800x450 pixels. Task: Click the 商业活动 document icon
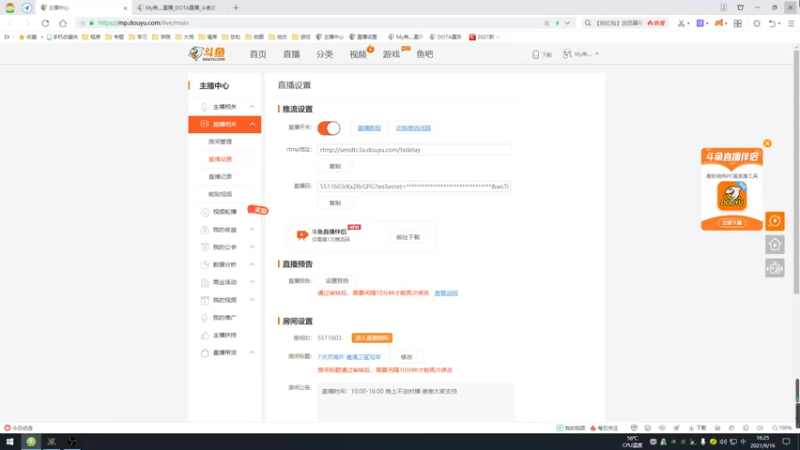coord(205,282)
